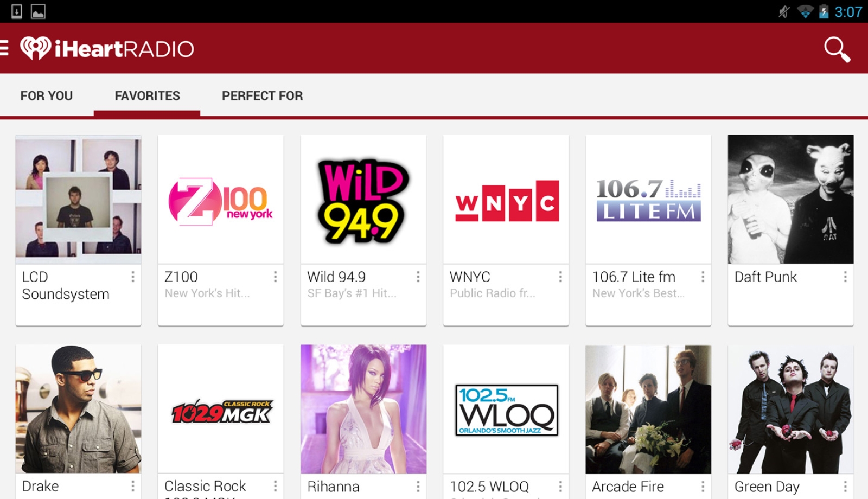The image size is (868, 499).
Task: Tap the download notification icon in status bar
Action: [17, 11]
